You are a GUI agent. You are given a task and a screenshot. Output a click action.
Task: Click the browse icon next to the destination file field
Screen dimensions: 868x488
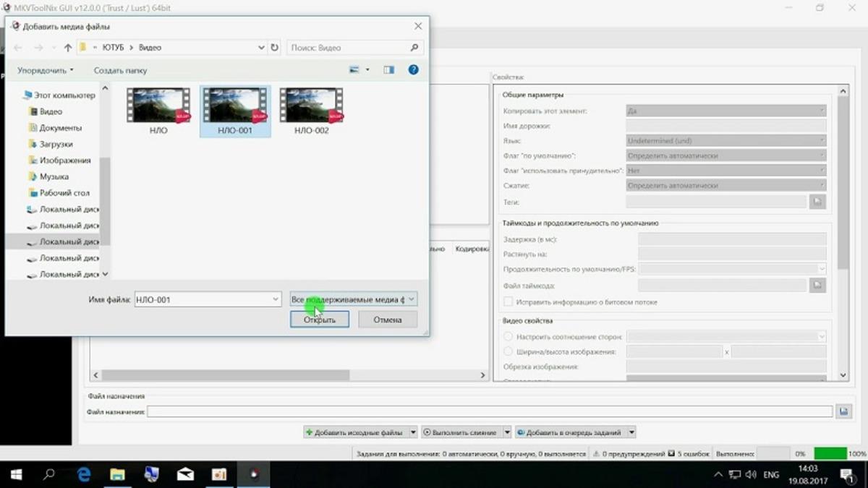click(x=843, y=411)
